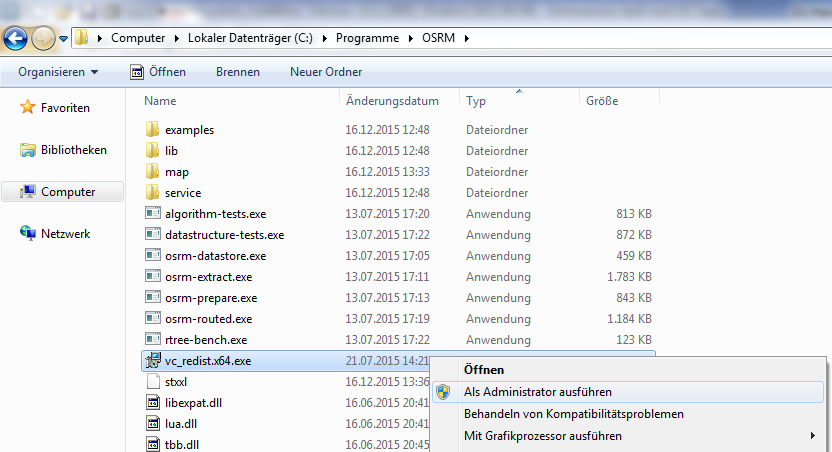Go to Programme breadcrumb folder
The height and width of the screenshot is (452, 832).
click(x=367, y=38)
